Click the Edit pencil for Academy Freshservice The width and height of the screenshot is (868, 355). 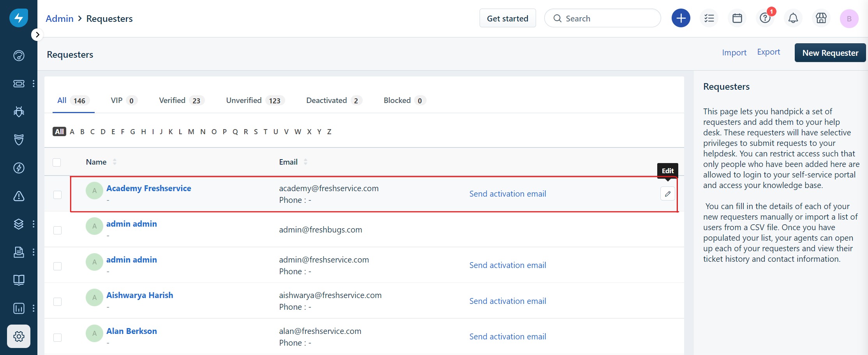pos(667,193)
